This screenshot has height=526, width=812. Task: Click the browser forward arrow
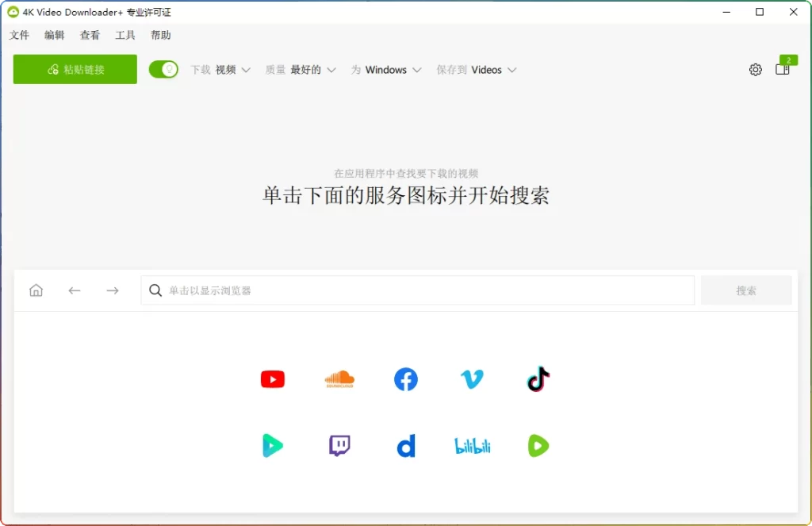[112, 290]
